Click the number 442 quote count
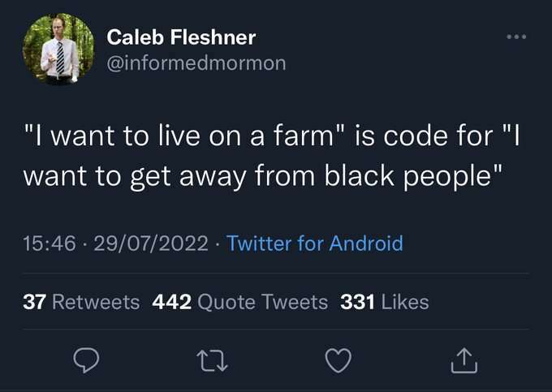 pos(171,303)
